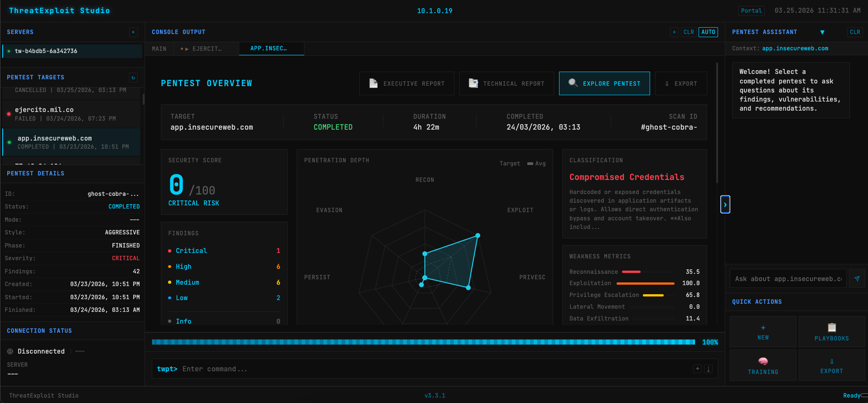
Task: Open the Export dropdown in Pentest Overview
Action: click(x=681, y=83)
